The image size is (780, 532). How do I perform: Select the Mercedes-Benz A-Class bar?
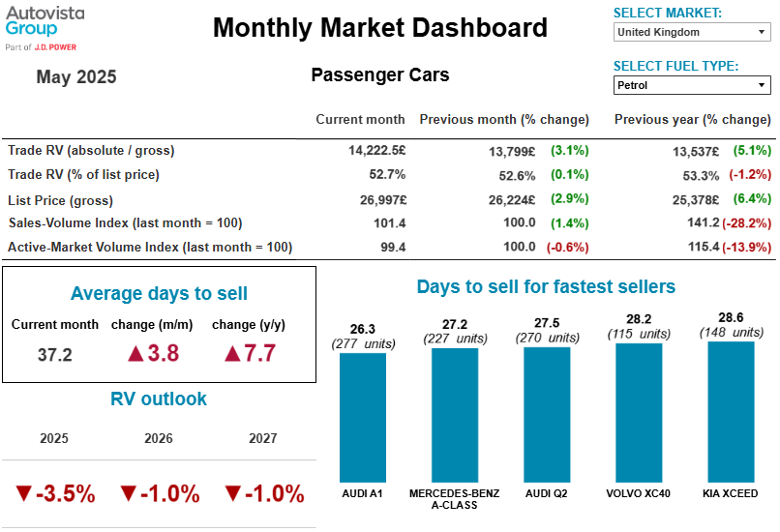[455, 414]
